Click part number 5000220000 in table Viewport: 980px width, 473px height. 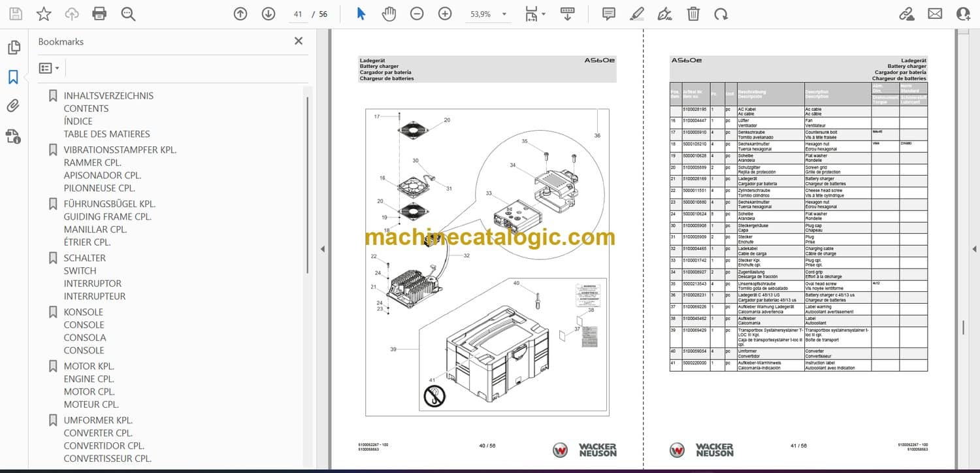coord(695,363)
